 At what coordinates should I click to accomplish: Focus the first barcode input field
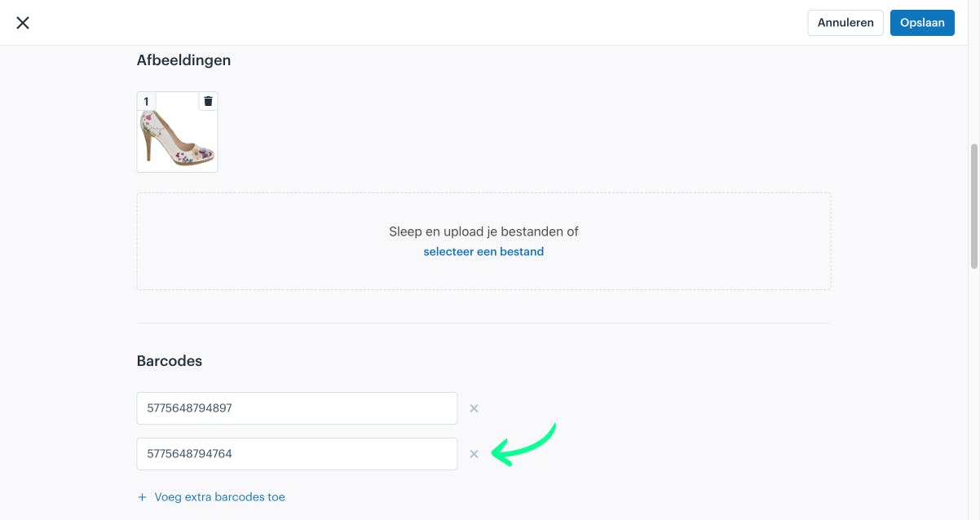click(x=297, y=408)
